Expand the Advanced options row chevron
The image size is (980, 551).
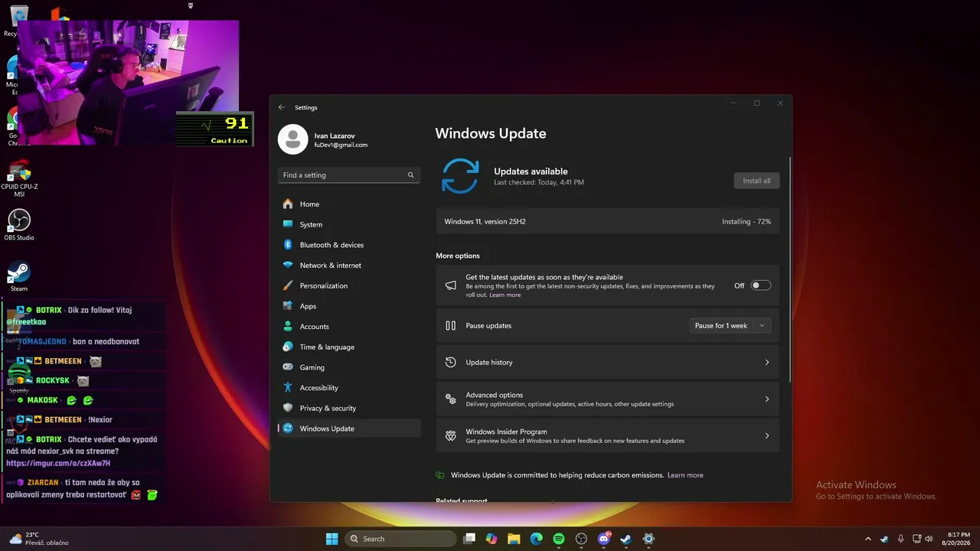pyautogui.click(x=766, y=399)
